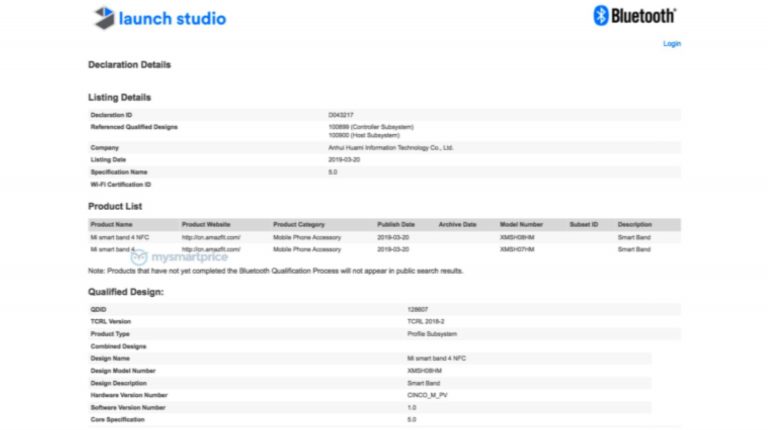Click the Product Website column header
The image size is (768, 430).
tap(206, 225)
